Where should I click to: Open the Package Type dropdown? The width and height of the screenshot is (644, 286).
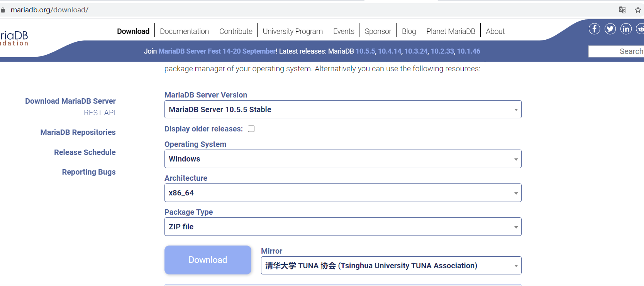point(343,227)
